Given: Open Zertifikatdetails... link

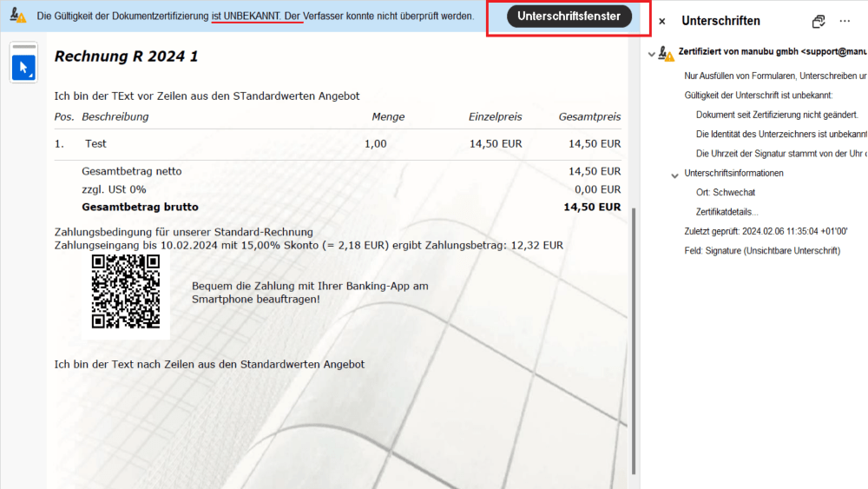Looking at the screenshot, I should coord(727,212).
